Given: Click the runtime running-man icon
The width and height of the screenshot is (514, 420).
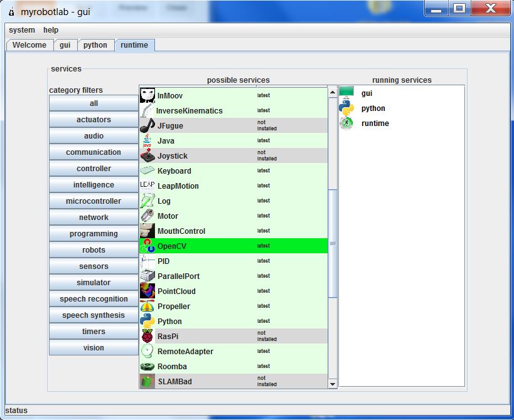Looking at the screenshot, I should point(347,123).
